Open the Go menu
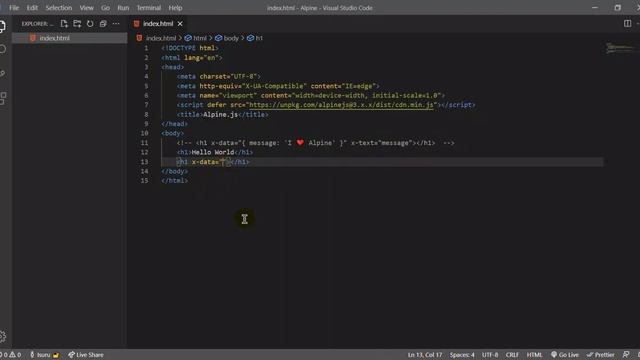The width and height of the screenshot is (640, 360). 105,8
